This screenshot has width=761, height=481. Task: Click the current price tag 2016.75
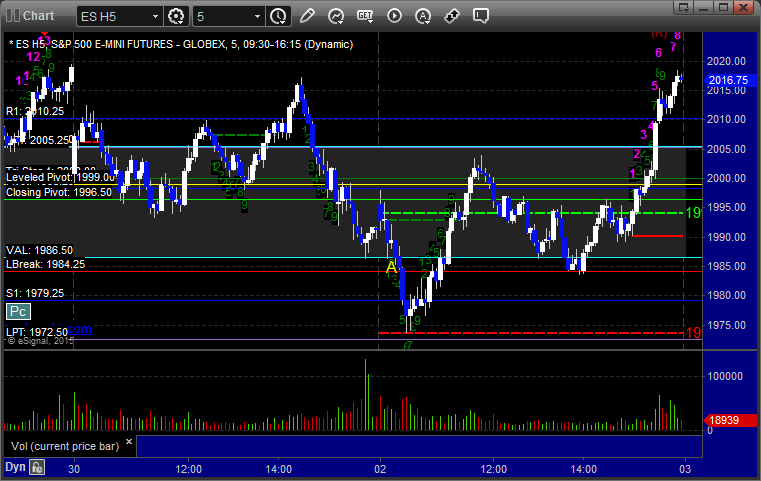point(729,80)
